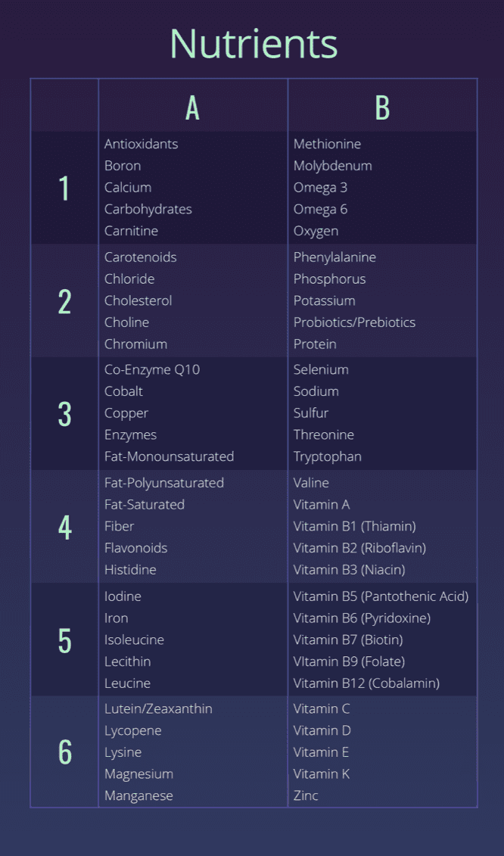Select column header B

tap(382, 108)
